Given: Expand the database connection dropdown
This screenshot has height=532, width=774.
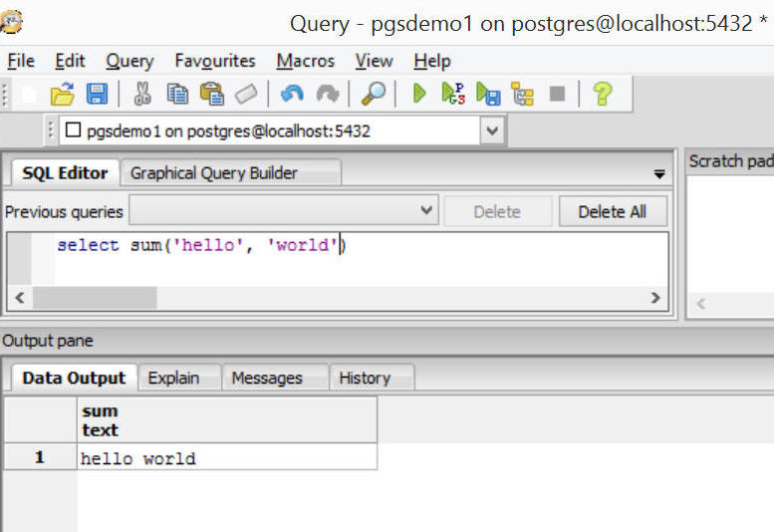Looking at the screenshot, I should coord(492,131).
